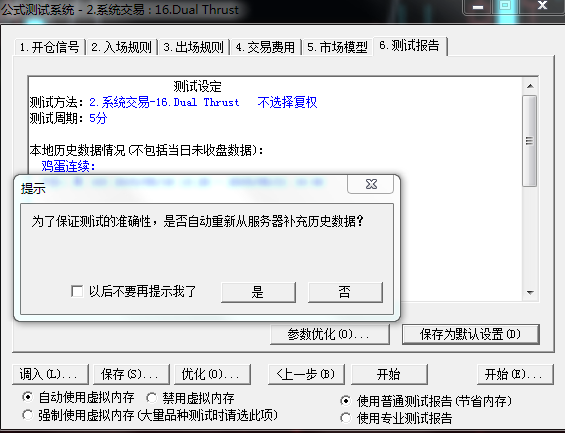The image size is (565, 433).
Task: Click the 5分 test period value
Action: (x=98, y=118)
